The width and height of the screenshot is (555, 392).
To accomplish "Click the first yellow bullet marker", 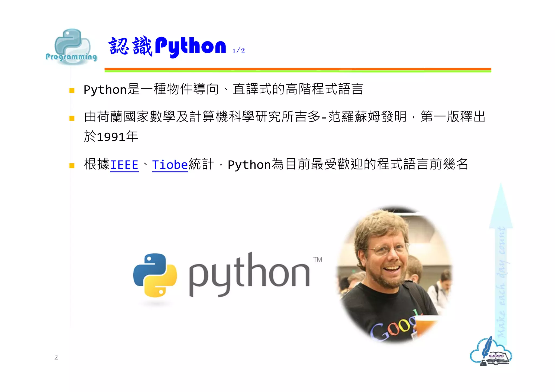I will (x=72, y=90).
